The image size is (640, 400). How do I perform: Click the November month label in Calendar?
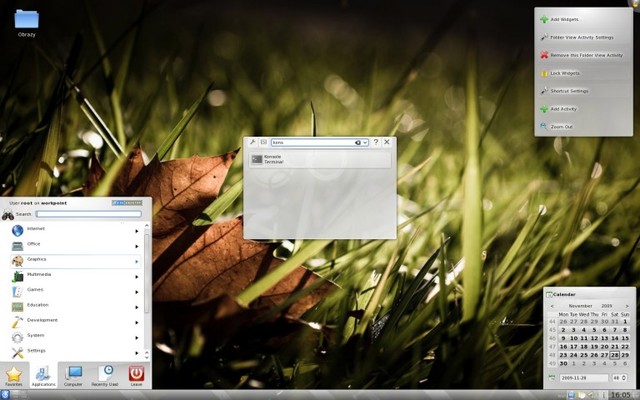[580, 306]
